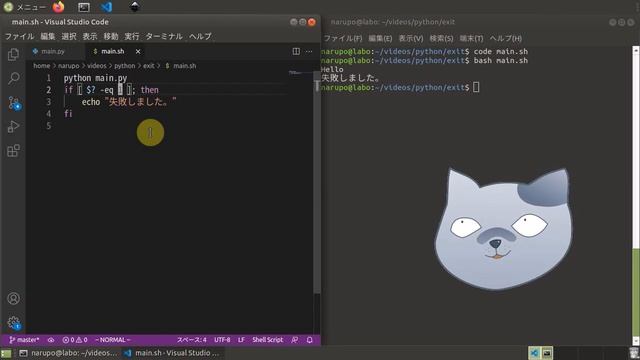Click the echo line in editor

tap(129, 102)
